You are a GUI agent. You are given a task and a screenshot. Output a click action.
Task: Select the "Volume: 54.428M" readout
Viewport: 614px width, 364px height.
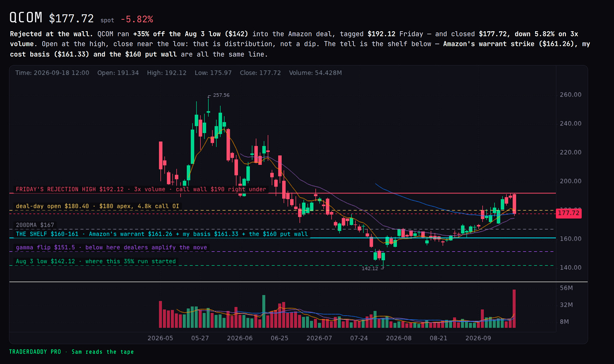(315, 73)
